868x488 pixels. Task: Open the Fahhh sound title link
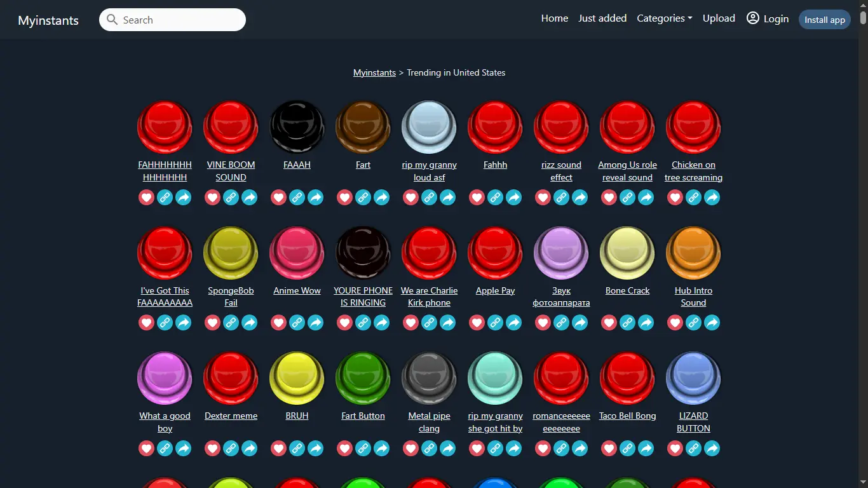coord(495,165)
